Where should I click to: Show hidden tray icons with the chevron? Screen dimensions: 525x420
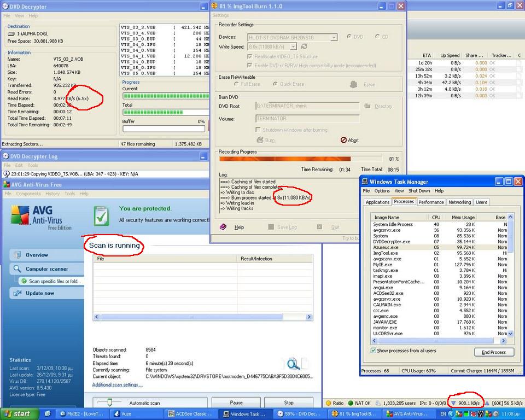pos(451,414)
